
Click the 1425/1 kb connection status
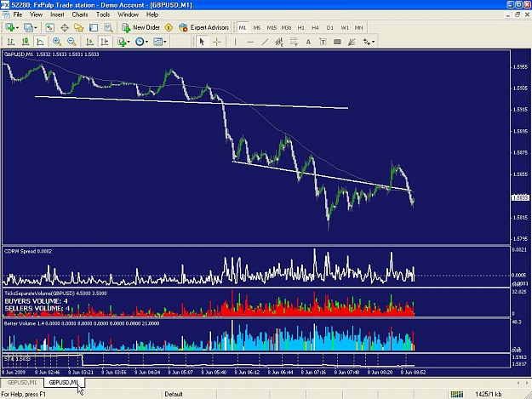pyautogui.click(x=489, y=394)
